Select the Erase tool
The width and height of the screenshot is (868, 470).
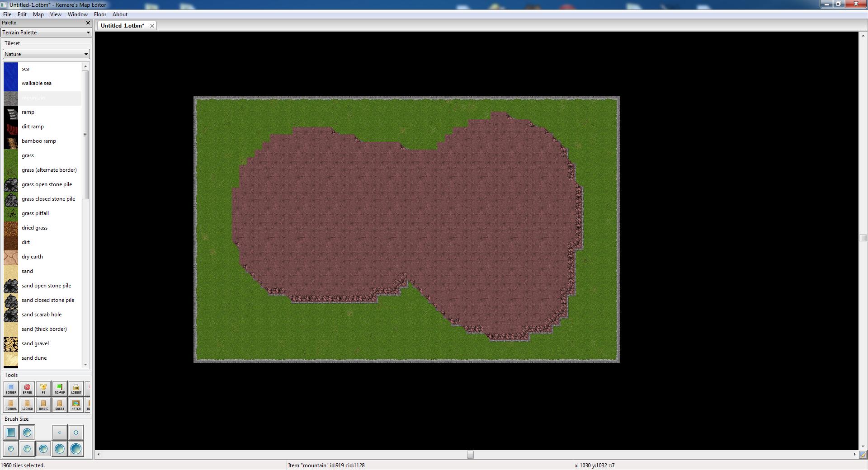point(27,389)
